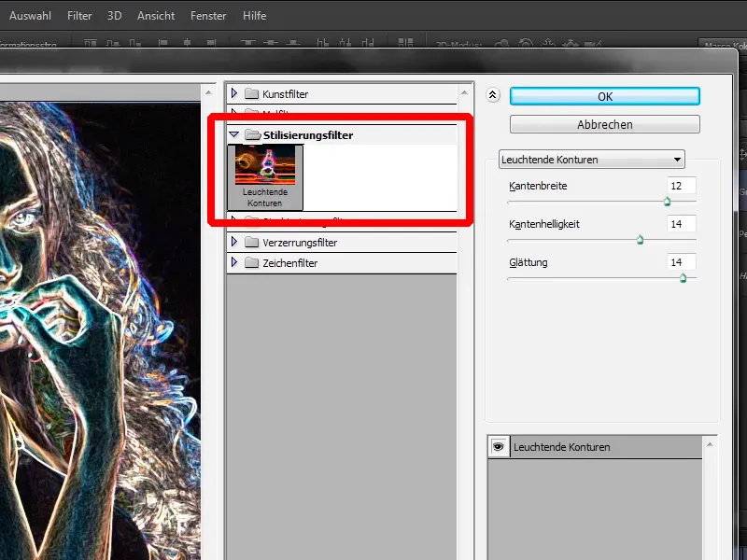This screenshot has width=747, height=560.
Task: Click the filter list scroll-up arrow
Action: click(x=464, y=92)
